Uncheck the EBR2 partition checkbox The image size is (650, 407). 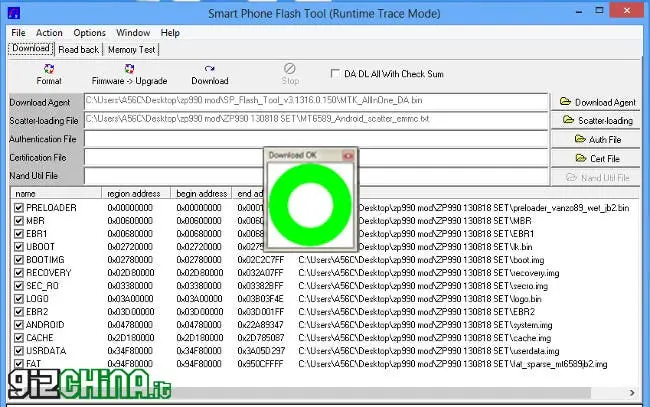coord(19,312)
